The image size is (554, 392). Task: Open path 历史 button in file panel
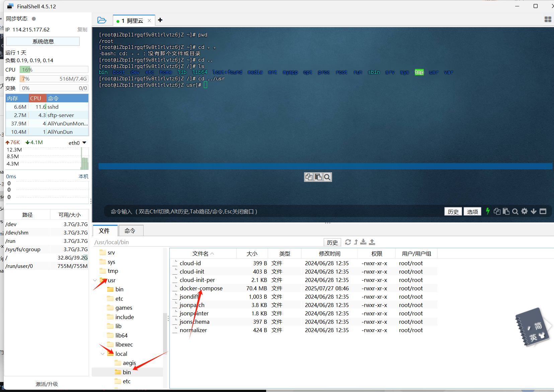[x=332, y=242]
